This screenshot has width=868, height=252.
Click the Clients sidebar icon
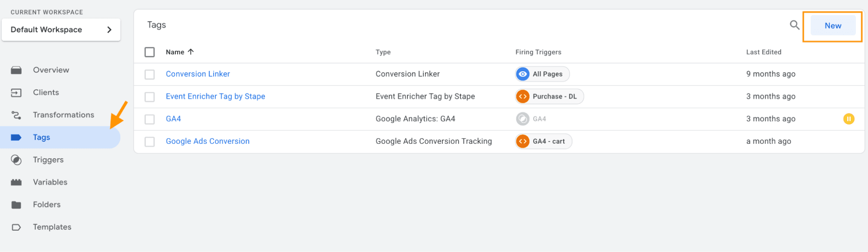(17, 93)
